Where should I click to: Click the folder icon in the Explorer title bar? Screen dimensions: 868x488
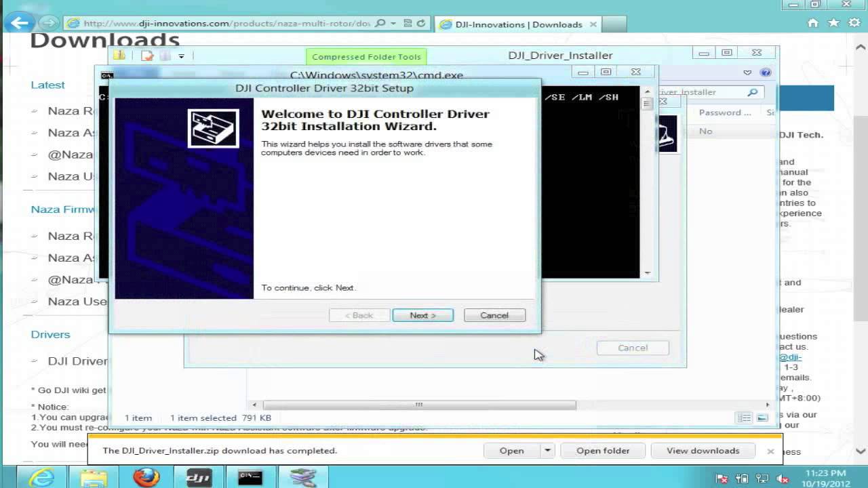(x=119, y=56)
